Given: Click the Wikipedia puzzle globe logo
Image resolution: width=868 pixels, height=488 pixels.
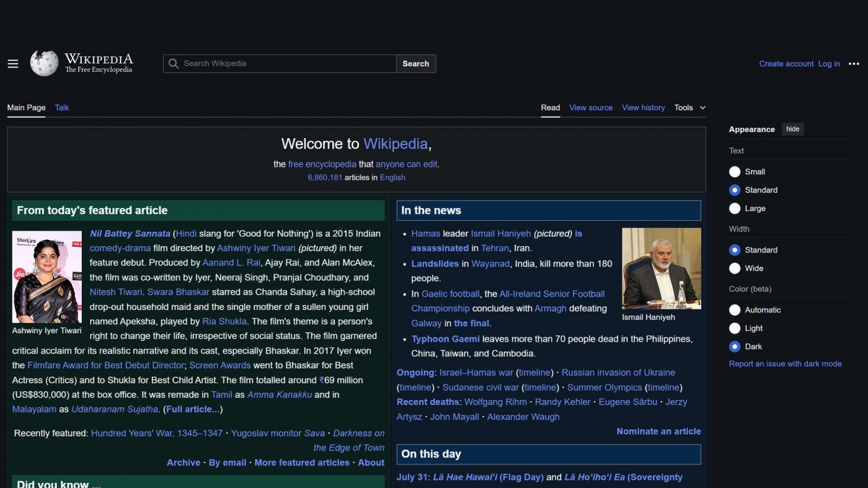Looking at the screenshot, I should click(43, 63).
